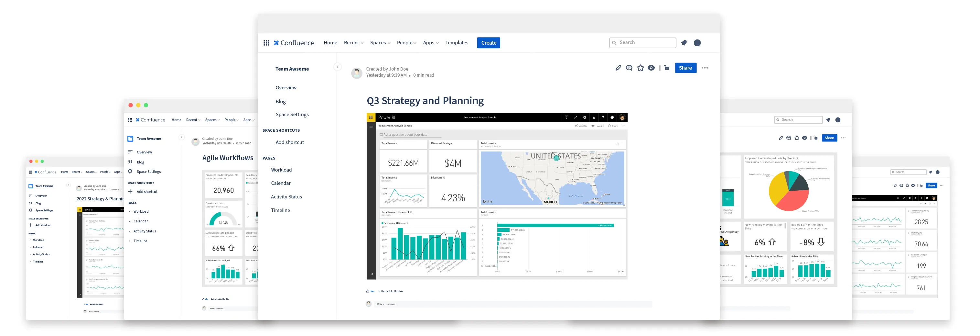Open Power BI comments icon in the black header
Screen dimensions: 980x336
pos(566,117)
